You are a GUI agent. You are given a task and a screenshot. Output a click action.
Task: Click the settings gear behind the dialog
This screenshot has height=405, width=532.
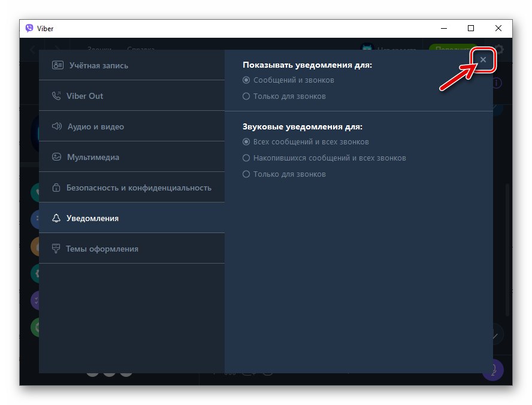coord(499,49)
